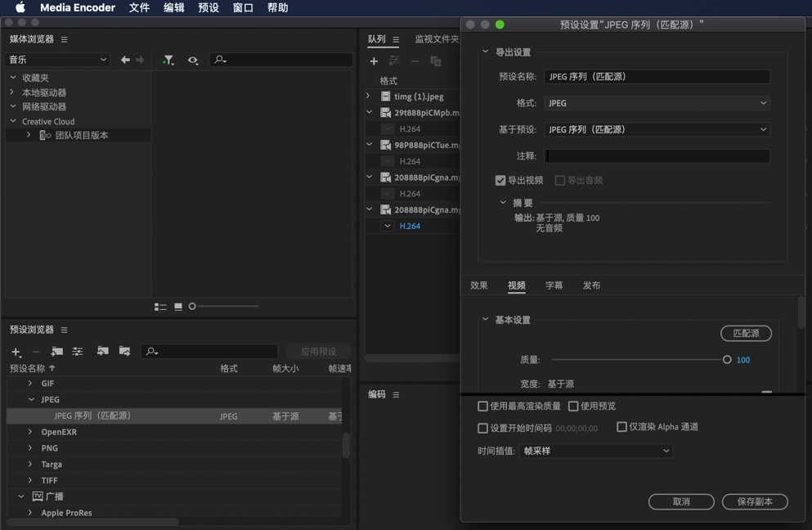Click the import presets icon

[x=103, y=351]
